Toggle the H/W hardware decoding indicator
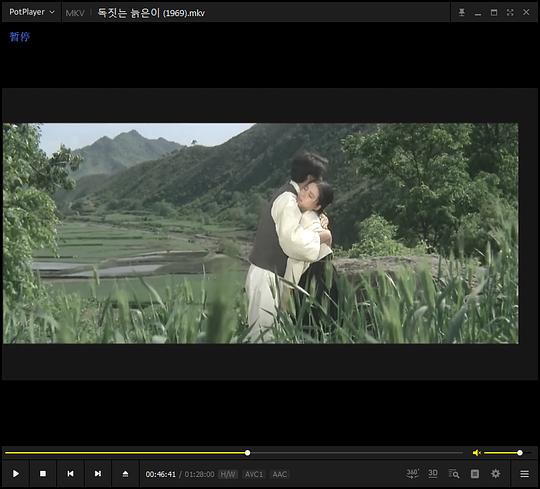Screen dimensions: 540x489 tap(228, 475)
